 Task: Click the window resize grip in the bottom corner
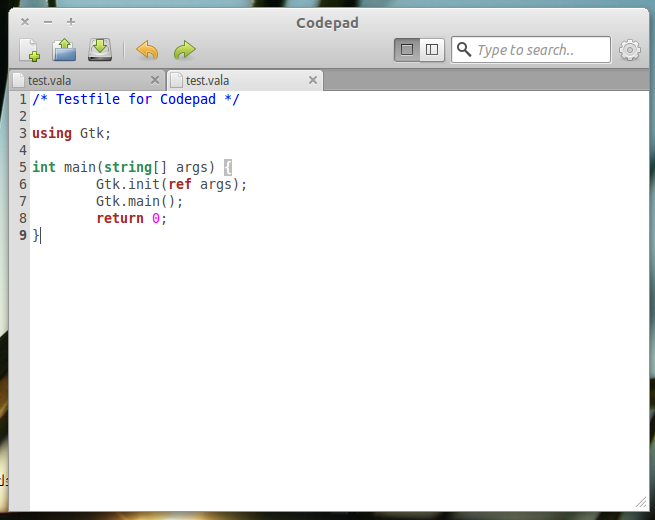pyautogui.click(x=641, y=503)
